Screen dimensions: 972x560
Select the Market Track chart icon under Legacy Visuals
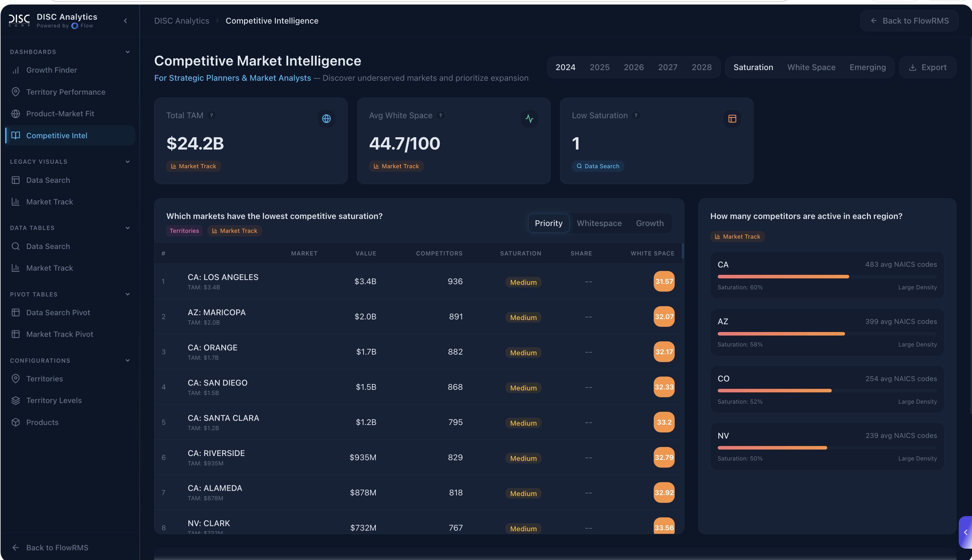[x=16, y=202]
